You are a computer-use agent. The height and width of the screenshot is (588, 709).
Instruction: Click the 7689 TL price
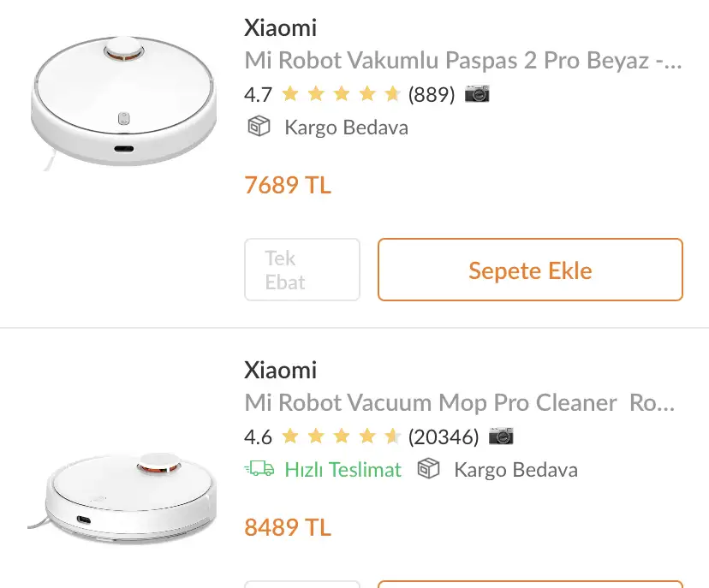coord(288,185)
